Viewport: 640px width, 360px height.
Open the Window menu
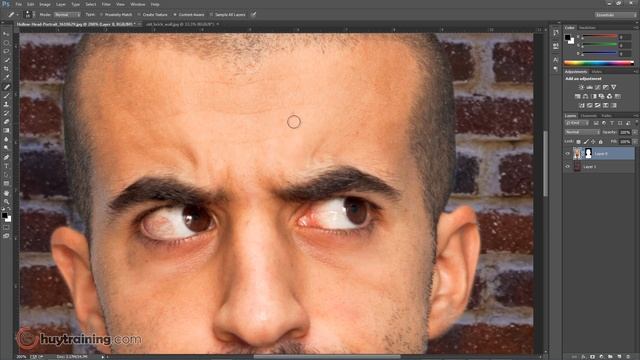point(138,4)
